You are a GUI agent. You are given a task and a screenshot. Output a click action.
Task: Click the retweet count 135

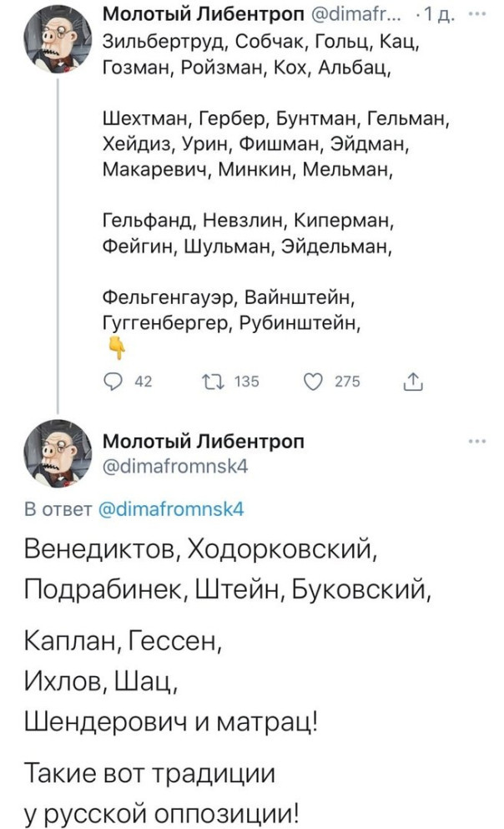pyautogui.click(x=244, y=382)
